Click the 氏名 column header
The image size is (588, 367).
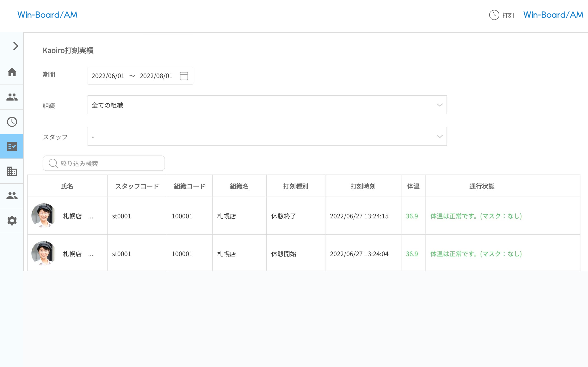(67, 186)
